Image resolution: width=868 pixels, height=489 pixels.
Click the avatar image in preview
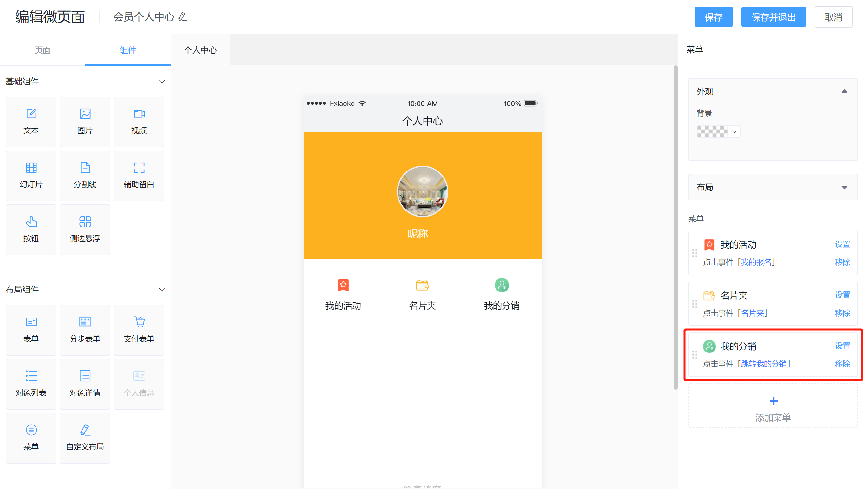coord(422,191)
